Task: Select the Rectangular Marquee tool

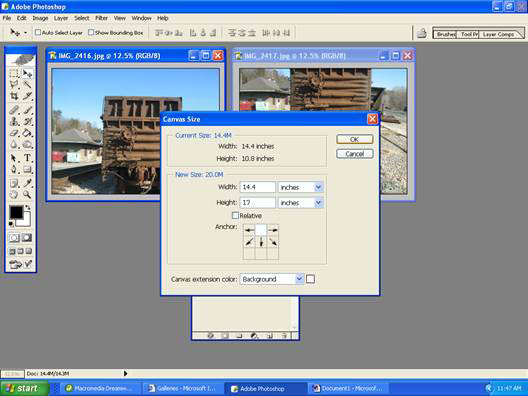Action: (14, 74)
